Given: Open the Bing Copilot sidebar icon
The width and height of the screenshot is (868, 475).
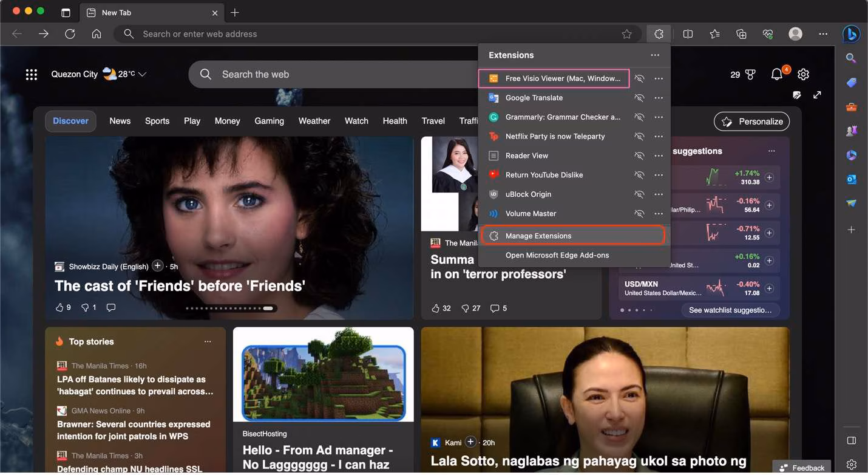Looking at the screenshot, I should (x=852, y=34).
